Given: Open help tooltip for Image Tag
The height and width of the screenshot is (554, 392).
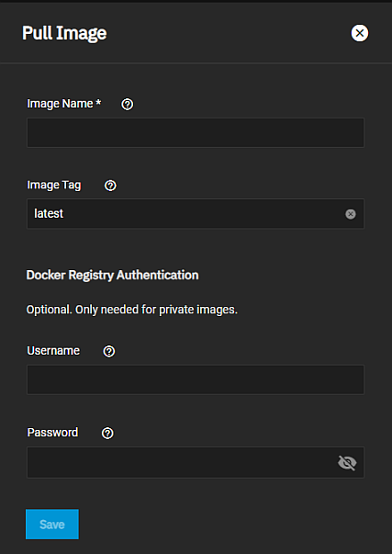Looking at the screenshot, I should [110, 186].
